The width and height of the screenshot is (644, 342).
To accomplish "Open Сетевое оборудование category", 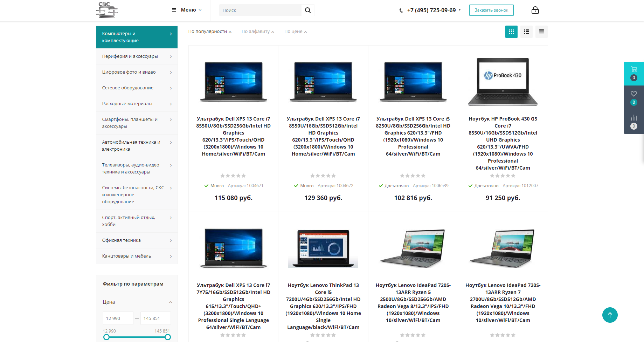I will 137,88.
